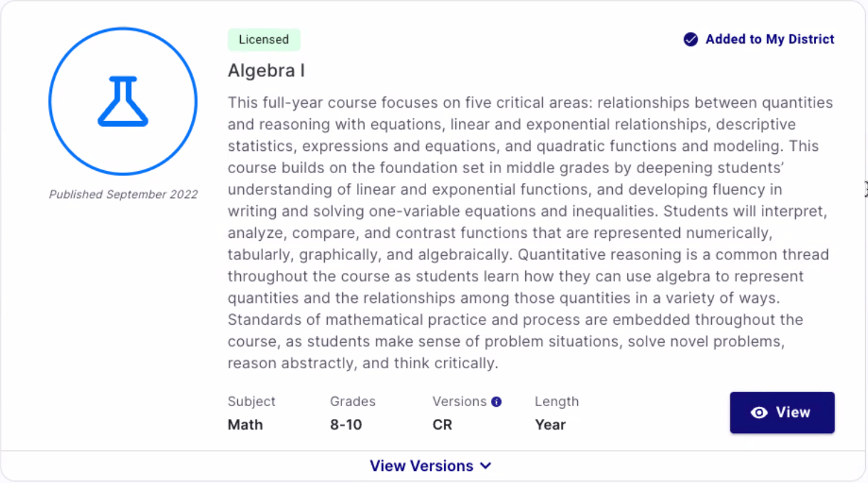This screenshot has width=868, height=483.
Task: Click the eye icon on the View button
Action: click(759, 412)
